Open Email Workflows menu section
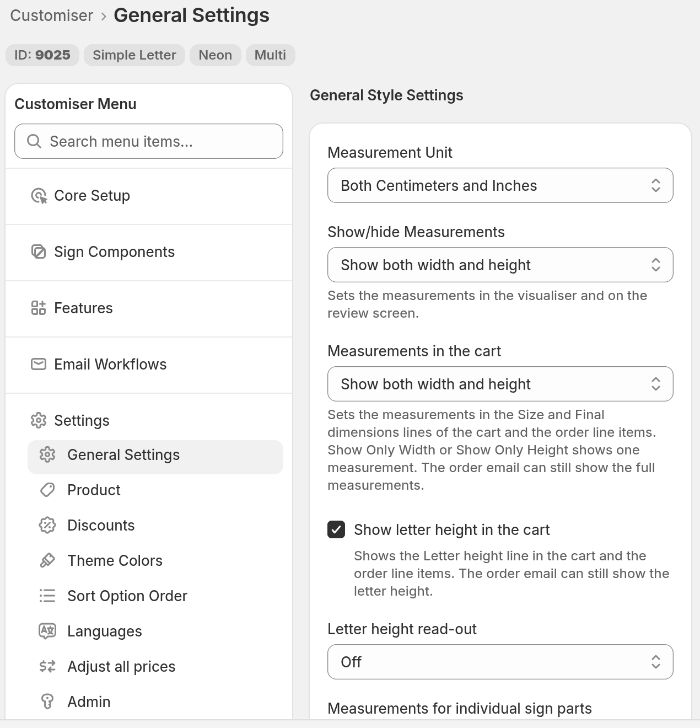700x728 pixels. click(x=149, y=364)
